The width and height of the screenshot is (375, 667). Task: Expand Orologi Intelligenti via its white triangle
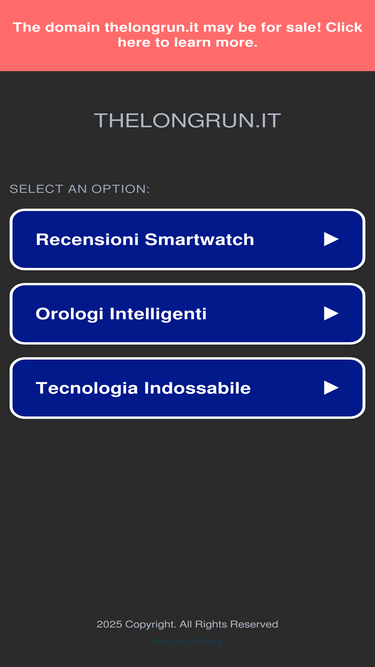(x=331, y=314)
